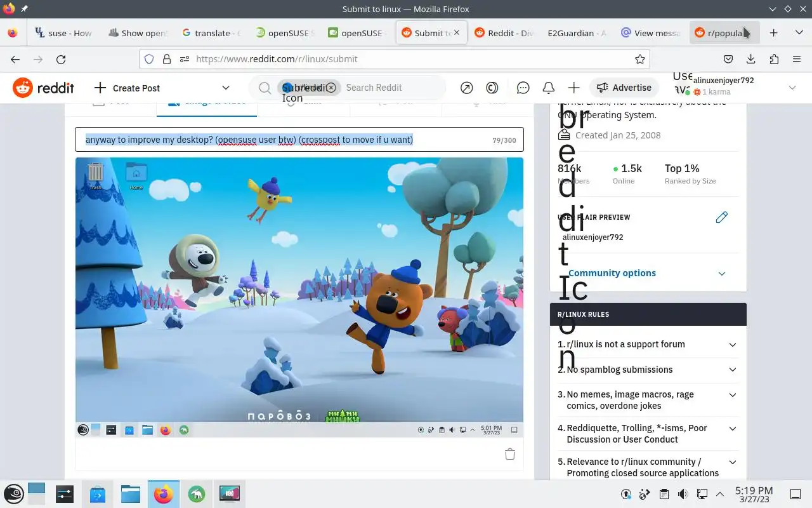Open the Firefox extensions icon
The height and width of the screenshot is (508, 812).
point(774,59)
